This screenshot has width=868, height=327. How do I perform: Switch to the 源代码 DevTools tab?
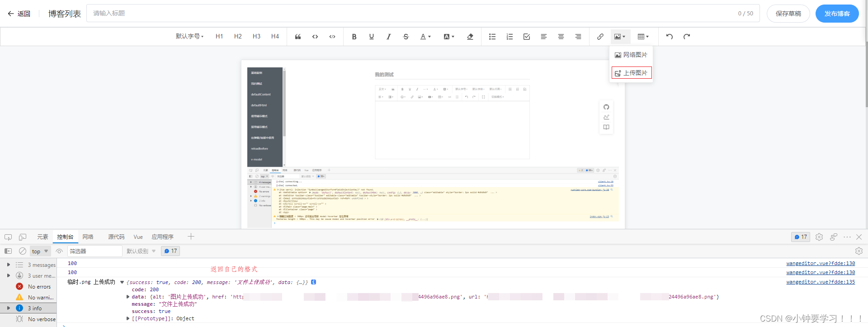point(116,237)
